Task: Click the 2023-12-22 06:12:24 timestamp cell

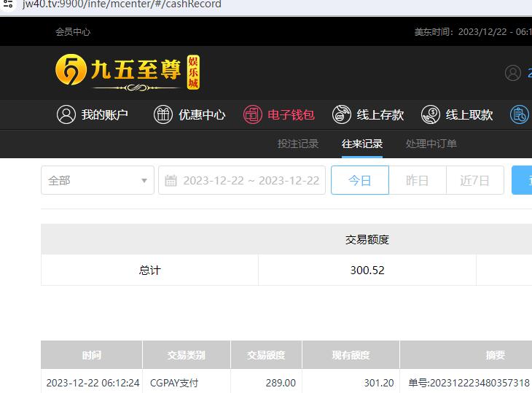Action: 93,383
